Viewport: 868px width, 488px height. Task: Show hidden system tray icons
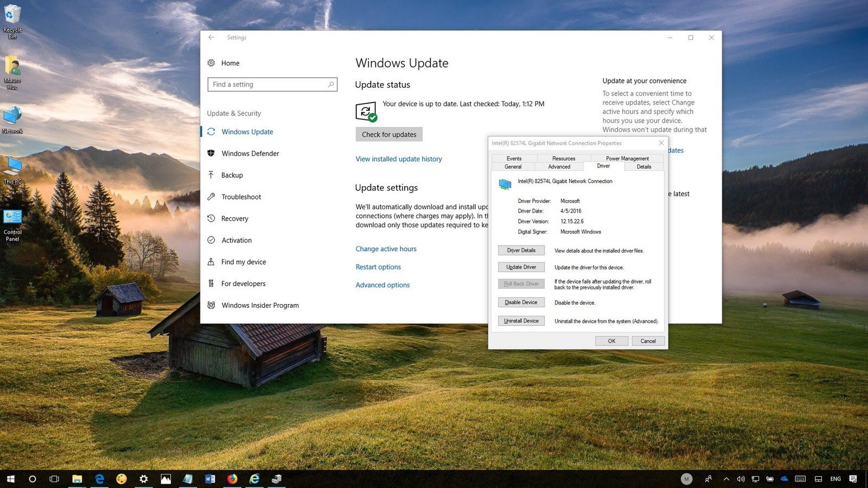point(726,479)
